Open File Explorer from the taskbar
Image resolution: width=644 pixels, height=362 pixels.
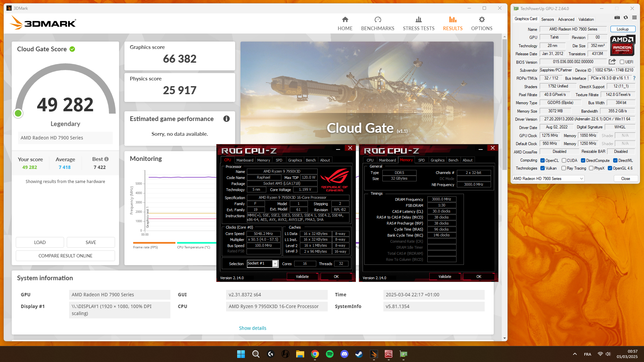point(300,354)
